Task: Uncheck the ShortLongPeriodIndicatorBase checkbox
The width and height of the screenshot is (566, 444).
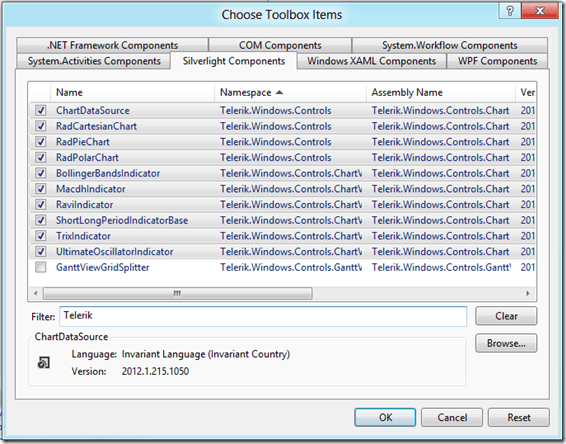Action: click(x=40, y=220)
